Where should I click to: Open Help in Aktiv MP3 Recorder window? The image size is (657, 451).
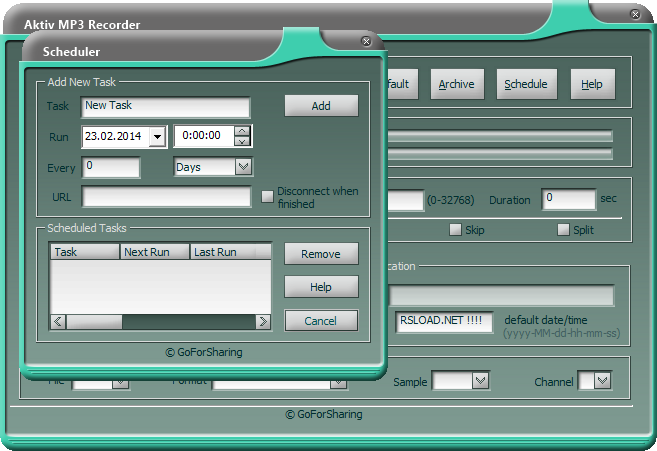[x=592, y=84]
